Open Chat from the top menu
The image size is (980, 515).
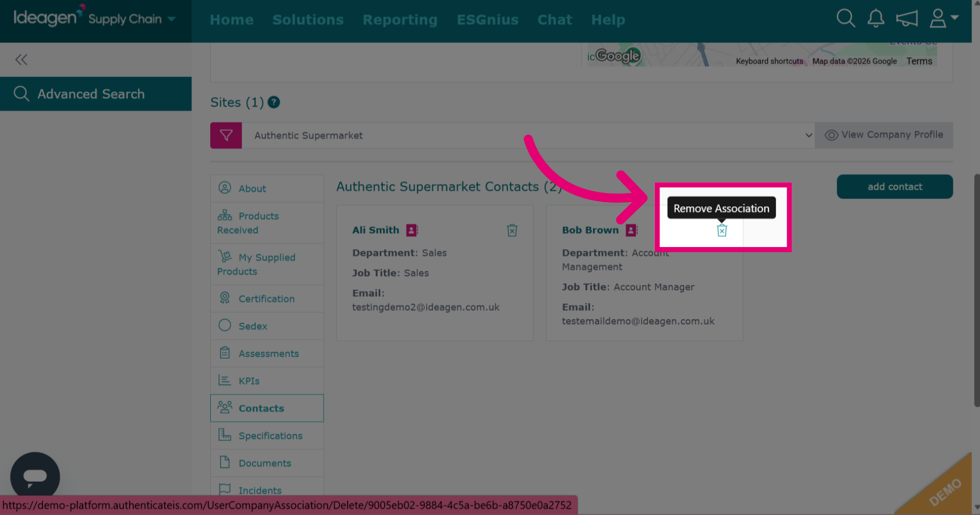(555, 20)
